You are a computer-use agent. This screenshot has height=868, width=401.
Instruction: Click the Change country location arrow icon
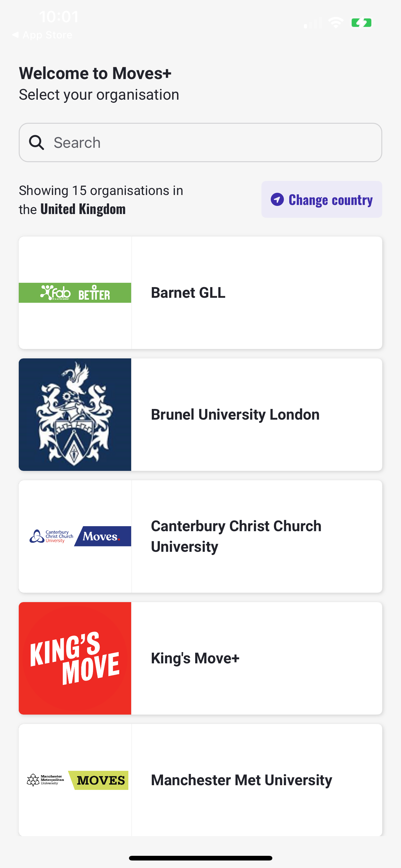coord(277,199)
